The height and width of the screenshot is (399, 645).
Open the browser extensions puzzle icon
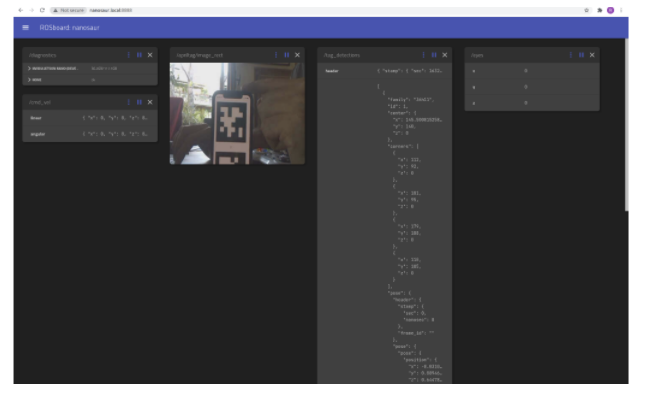[600, 10]
